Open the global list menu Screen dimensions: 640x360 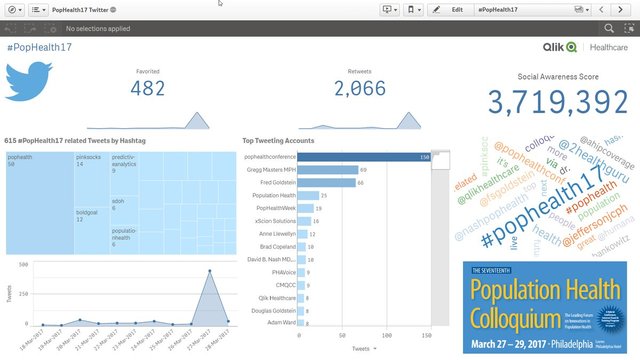[38, 9]
